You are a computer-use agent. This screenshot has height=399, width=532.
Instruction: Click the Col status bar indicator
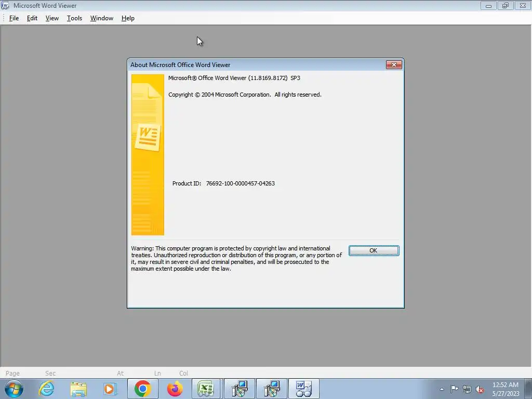pyautogui.click(x=183, y=373)
